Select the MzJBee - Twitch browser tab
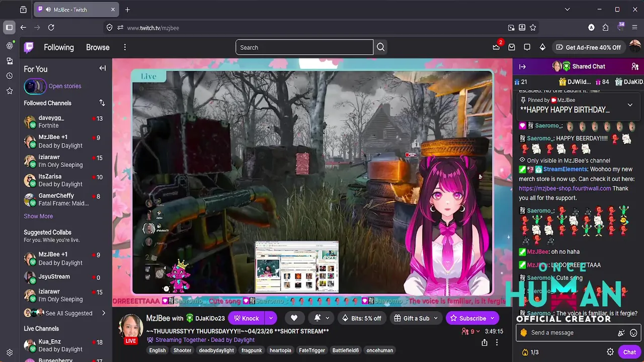The image size is (644, 362). (x=76, y=10)
